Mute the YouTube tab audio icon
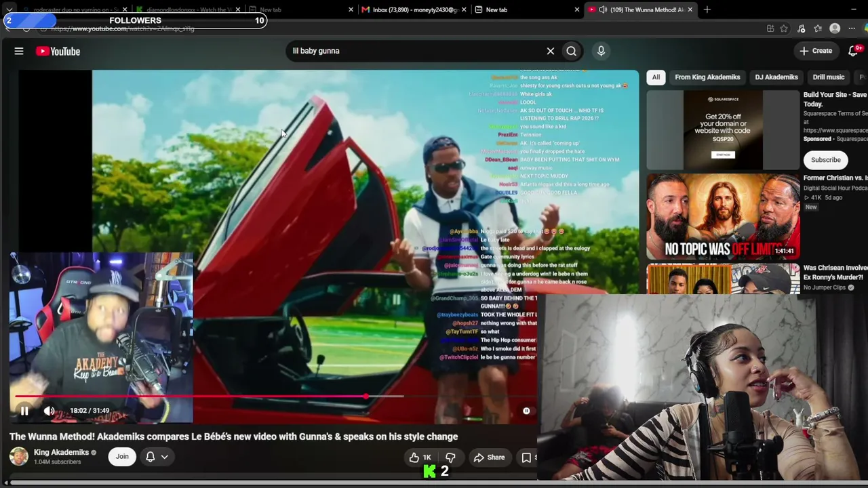The height and width of the screenshot is (488, 868). (603, 9)
